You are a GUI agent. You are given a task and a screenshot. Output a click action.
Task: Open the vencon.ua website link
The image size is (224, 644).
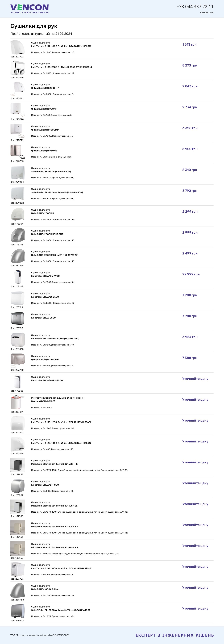click(206, 12)
